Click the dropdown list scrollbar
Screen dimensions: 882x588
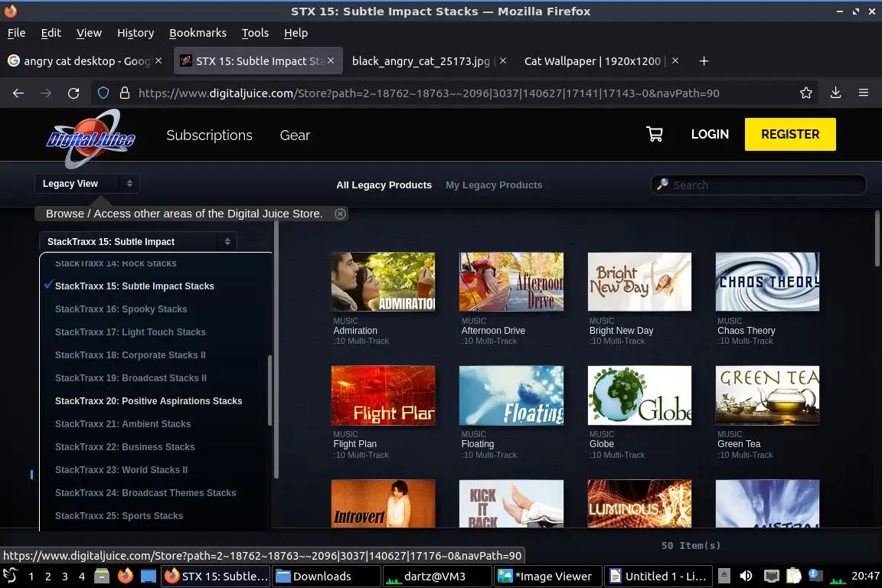coord(270,390)
